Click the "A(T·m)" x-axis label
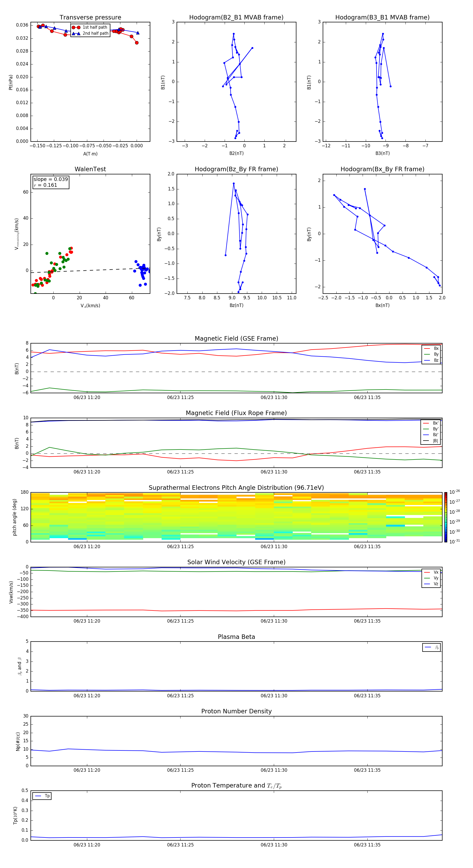Screen dimensions: 473x868 pyautogui.click(x=90, y=154)
